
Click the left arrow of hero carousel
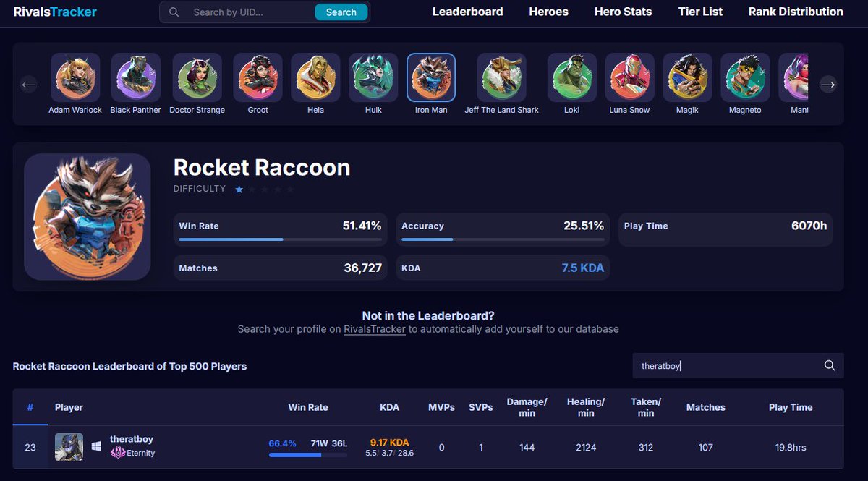(29, 85)
